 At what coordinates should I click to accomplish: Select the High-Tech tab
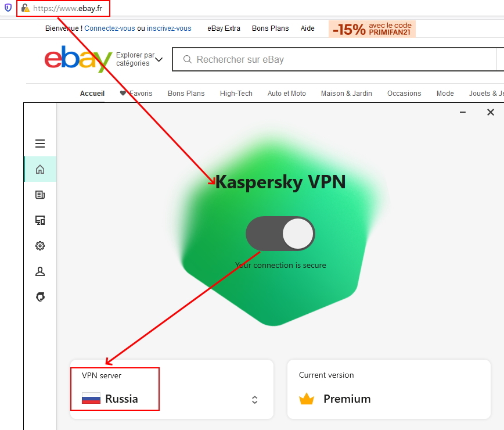(x=236, y=94)
